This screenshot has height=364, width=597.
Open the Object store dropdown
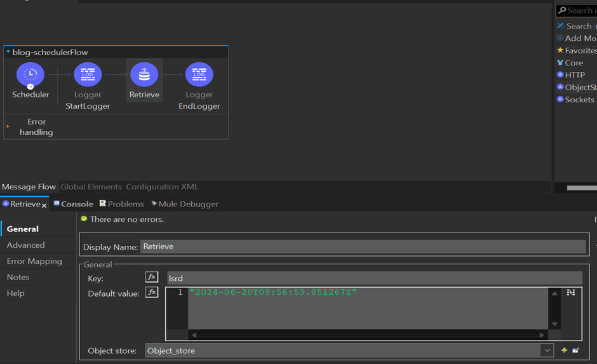click(x=547, y=351)
